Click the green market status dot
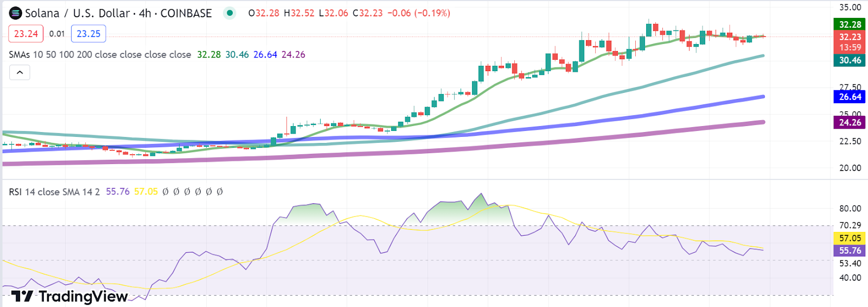 230,13
